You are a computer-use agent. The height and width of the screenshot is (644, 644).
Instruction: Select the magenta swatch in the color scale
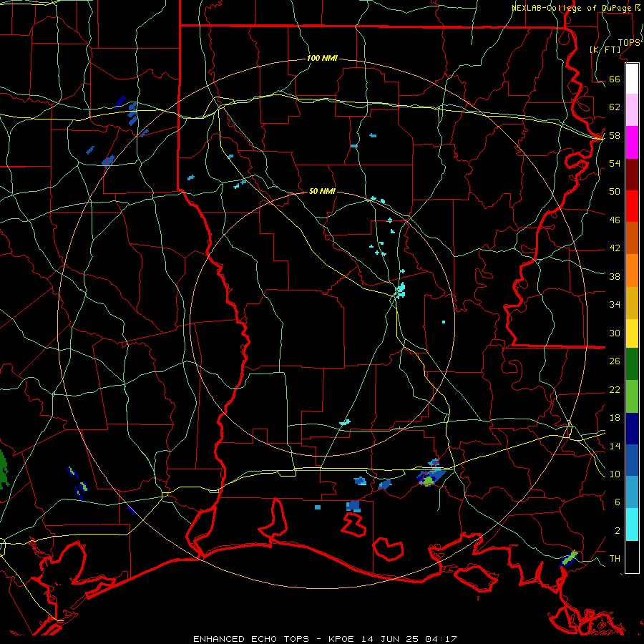[x=632, y=142]
